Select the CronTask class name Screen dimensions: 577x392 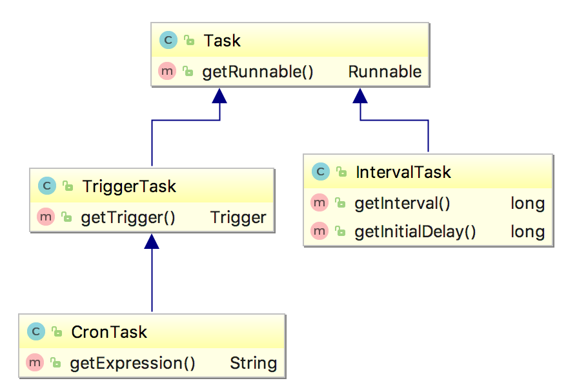(109, 332)
